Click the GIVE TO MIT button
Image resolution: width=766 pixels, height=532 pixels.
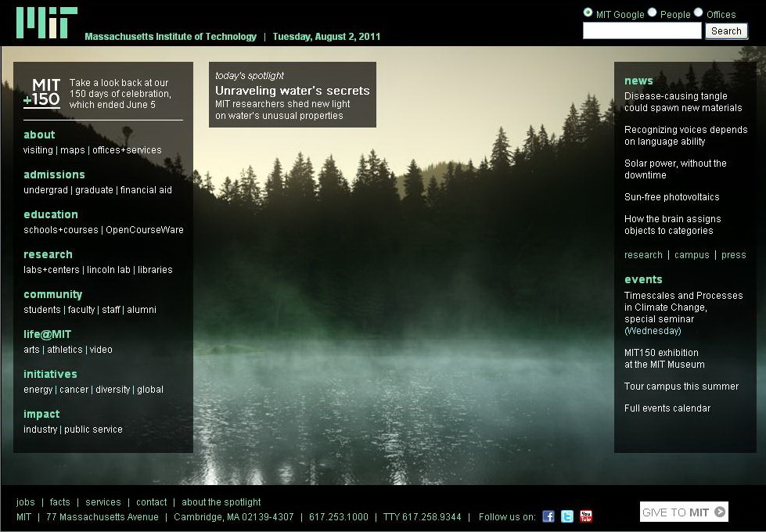(x=684, y=512)
